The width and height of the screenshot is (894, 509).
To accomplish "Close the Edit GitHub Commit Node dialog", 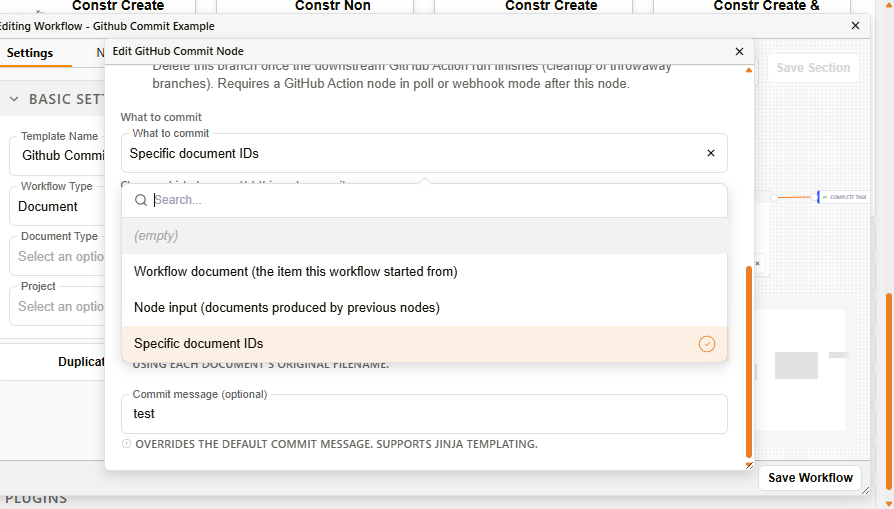I will click(739, 51).
